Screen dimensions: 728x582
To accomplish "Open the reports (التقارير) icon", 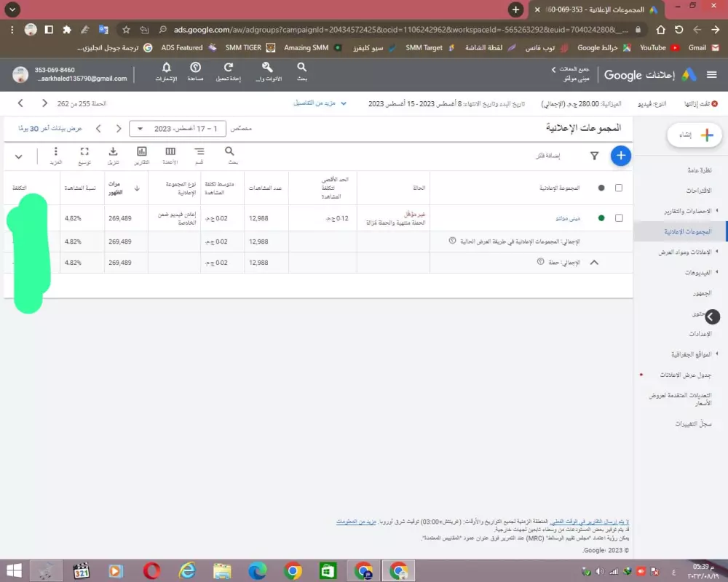I will (141, 154).
